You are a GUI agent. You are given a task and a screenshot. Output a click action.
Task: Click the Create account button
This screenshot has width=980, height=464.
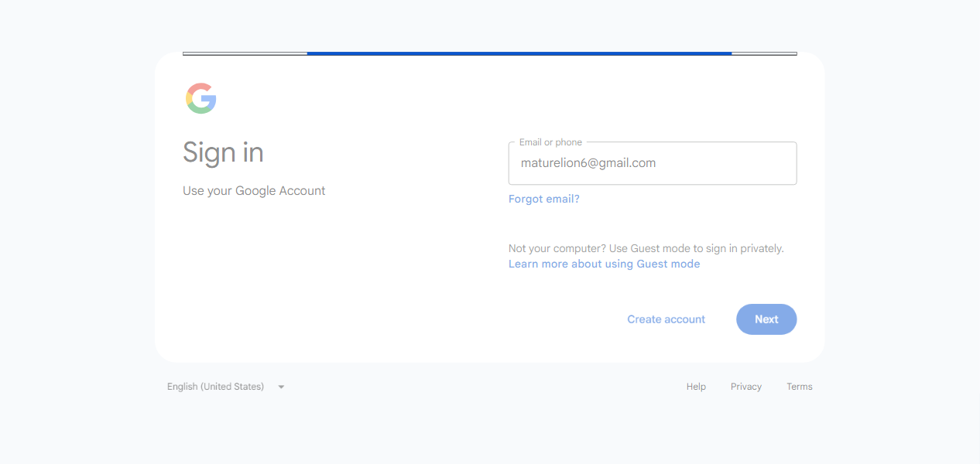pyautogui.click(x=666, y=319)
